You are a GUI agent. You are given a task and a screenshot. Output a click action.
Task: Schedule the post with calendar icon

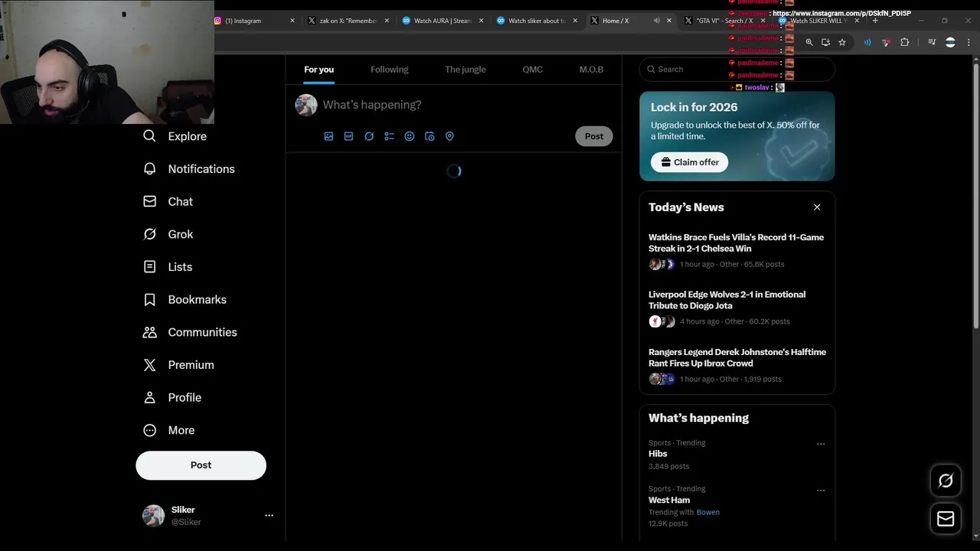coord(430,136)
